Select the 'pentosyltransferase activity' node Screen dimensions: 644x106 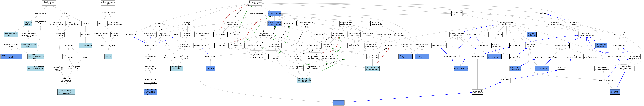click(11, 45)
